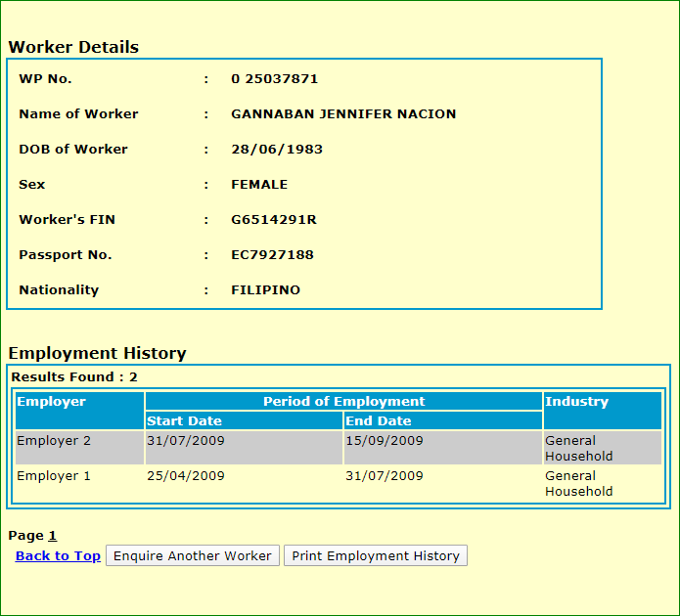Select the 15/09/2009 end date cell

(x=385, y=441)
